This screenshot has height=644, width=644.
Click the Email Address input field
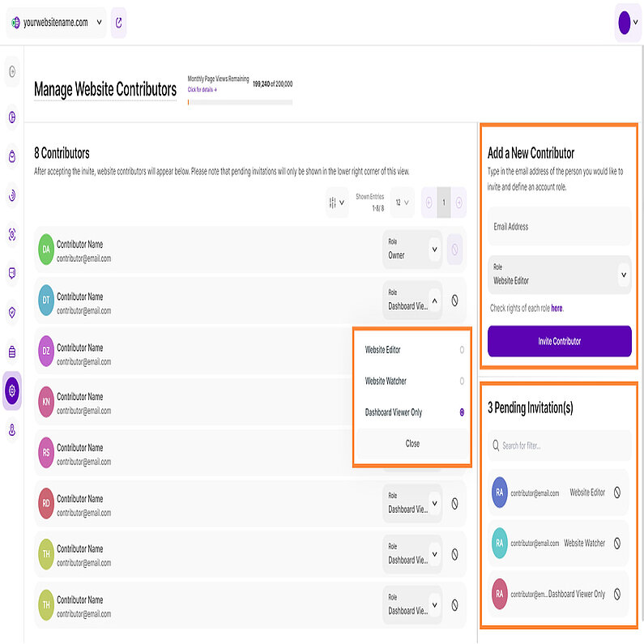coord(559,227)
